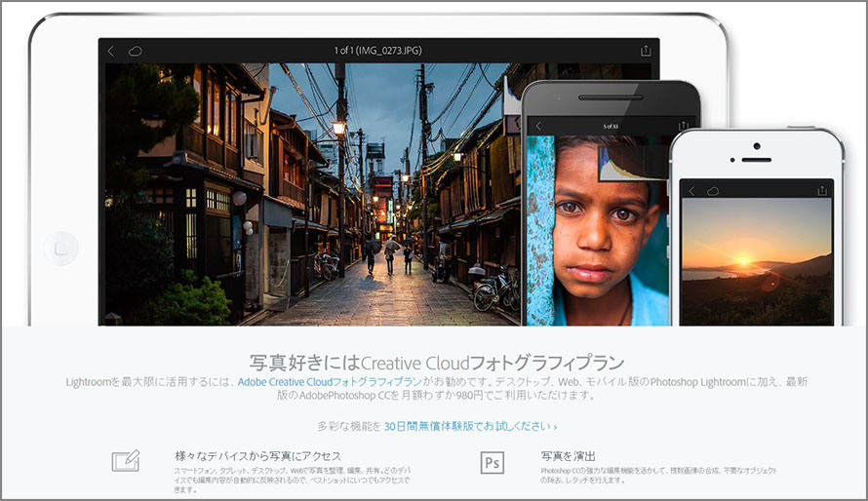Tap the share icon on the black phone
This screenshot has height=501, width=868.
(685, 126)
